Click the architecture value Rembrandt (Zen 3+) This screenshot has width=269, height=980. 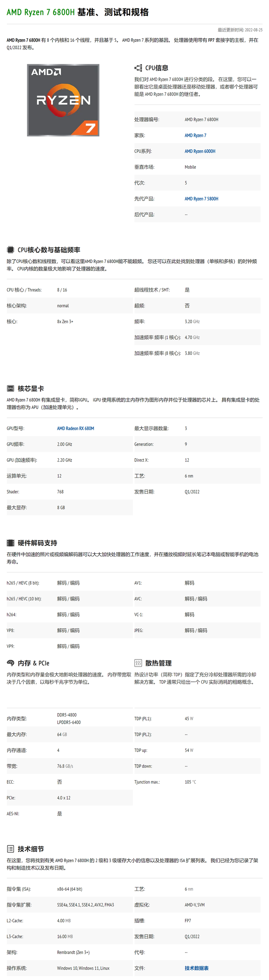74,952
